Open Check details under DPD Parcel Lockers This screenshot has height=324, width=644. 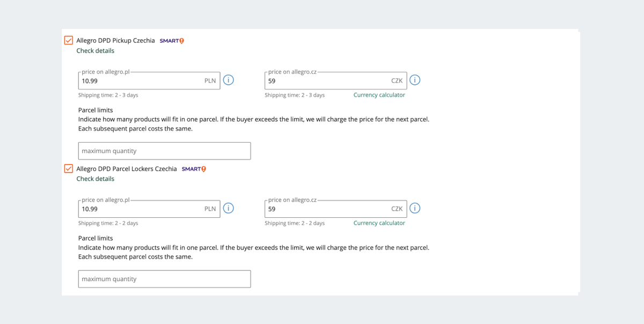(x=95, y=179)
